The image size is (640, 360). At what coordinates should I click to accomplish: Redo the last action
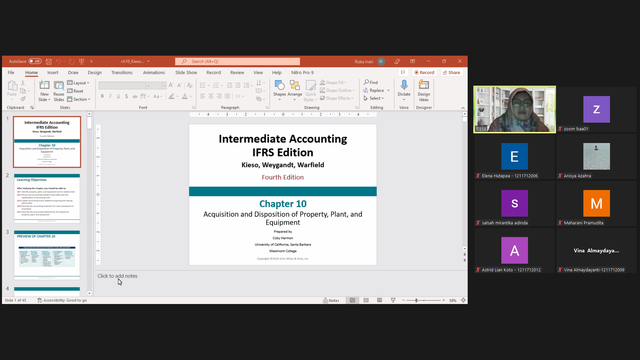72,61
